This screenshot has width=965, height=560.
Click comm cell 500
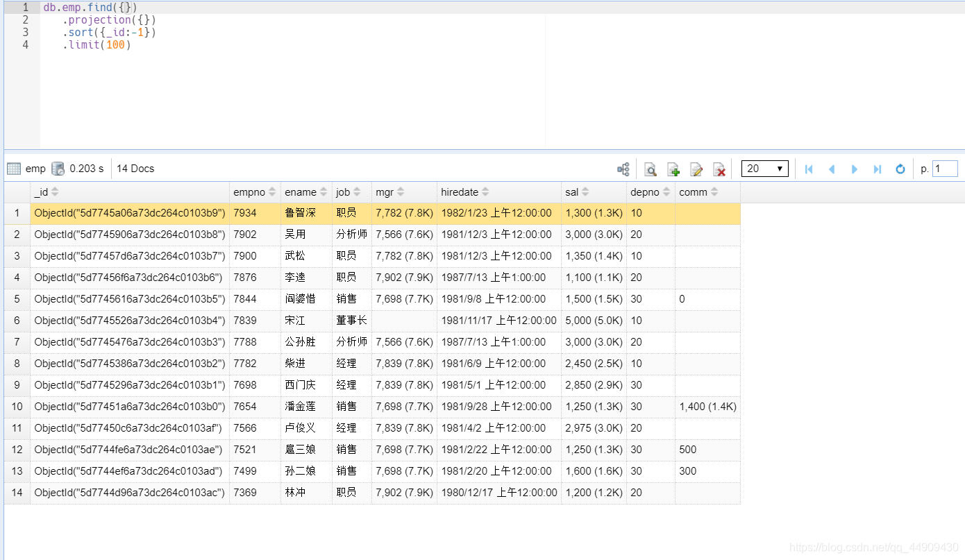coord(708,450)
